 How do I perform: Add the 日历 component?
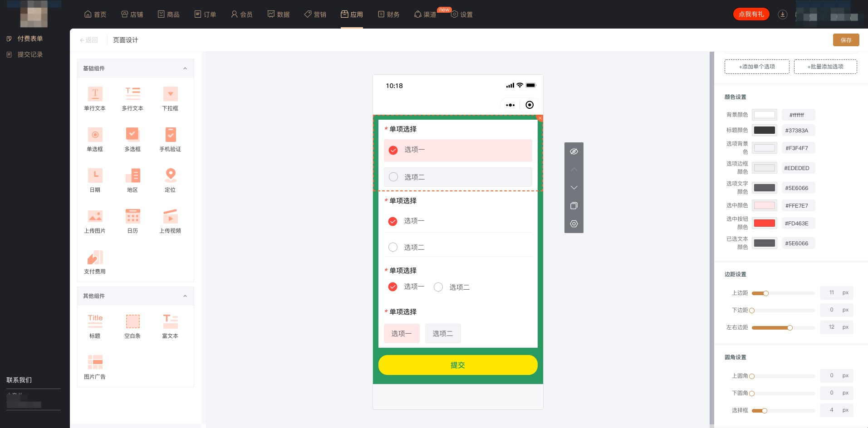click(132, 221)
